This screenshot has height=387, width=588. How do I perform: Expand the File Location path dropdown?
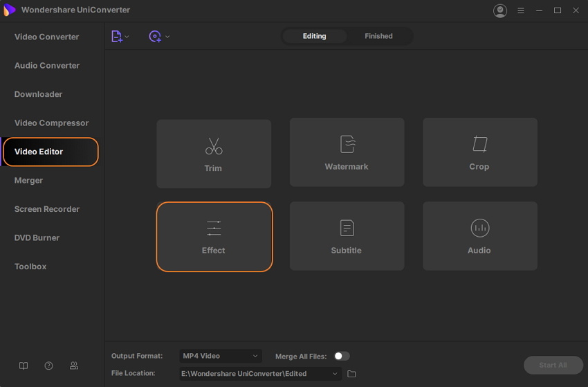[x=335, y=374]
